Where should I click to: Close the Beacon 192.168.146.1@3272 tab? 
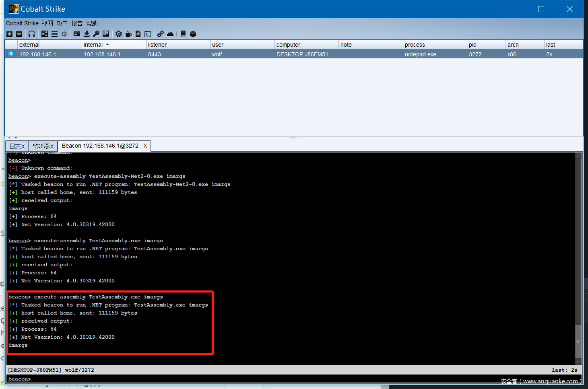click(x=145, y=146)
